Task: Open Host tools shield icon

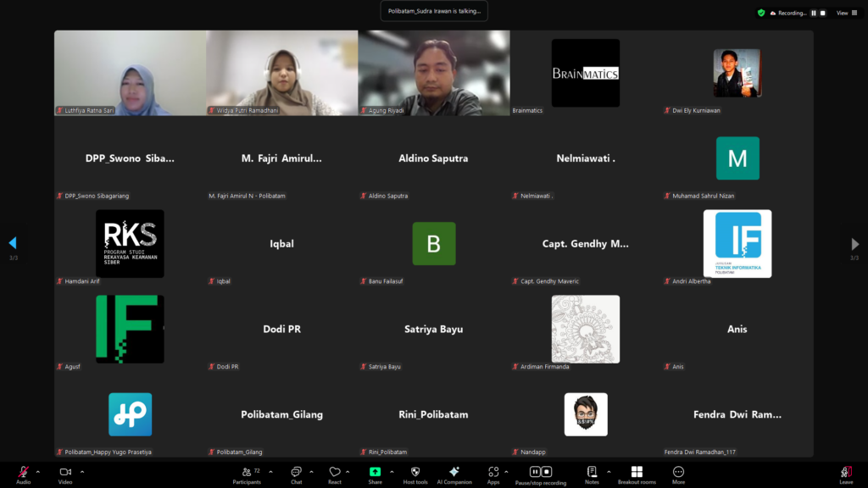Action: [x=415, y=473]
